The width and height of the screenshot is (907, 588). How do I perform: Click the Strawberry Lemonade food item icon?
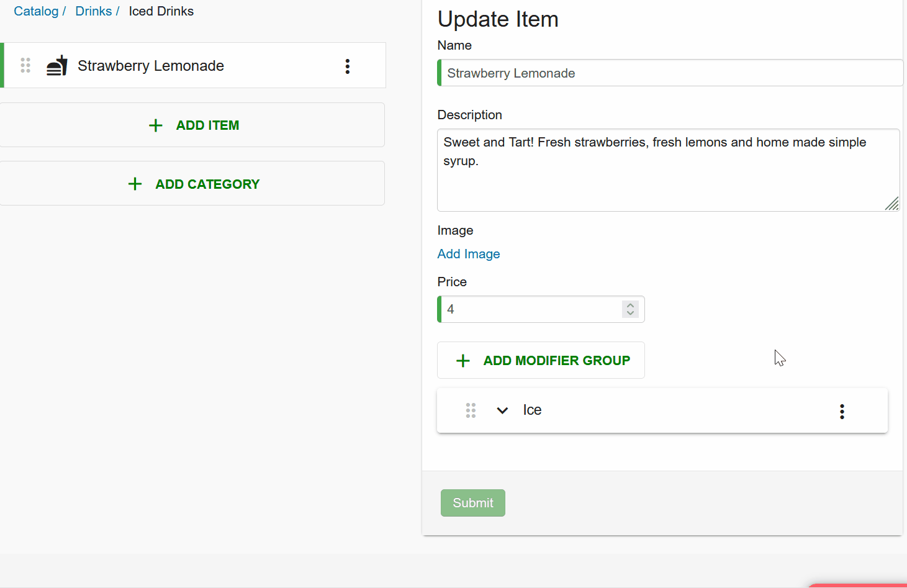click(x=57, y=66)
